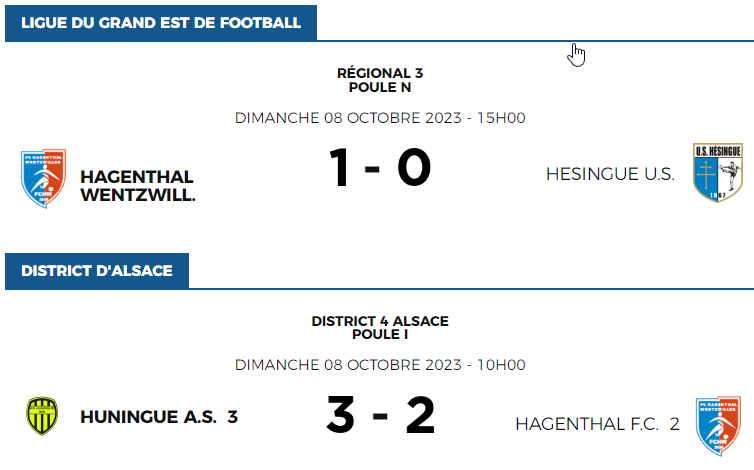Open the Hagenthal Wentzwill. team name link

(x=138, y=186)
